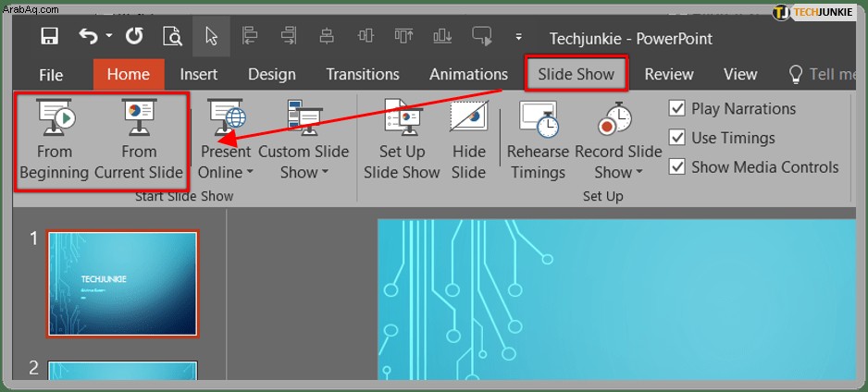Open the Review tab
The height and width of the screenshot is (392, 868).
669,74
